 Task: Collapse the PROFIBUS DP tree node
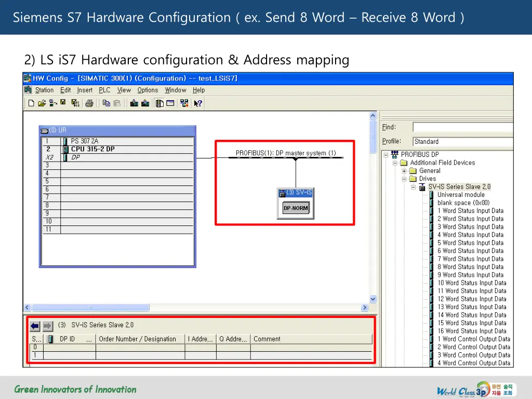coord(386,155)
